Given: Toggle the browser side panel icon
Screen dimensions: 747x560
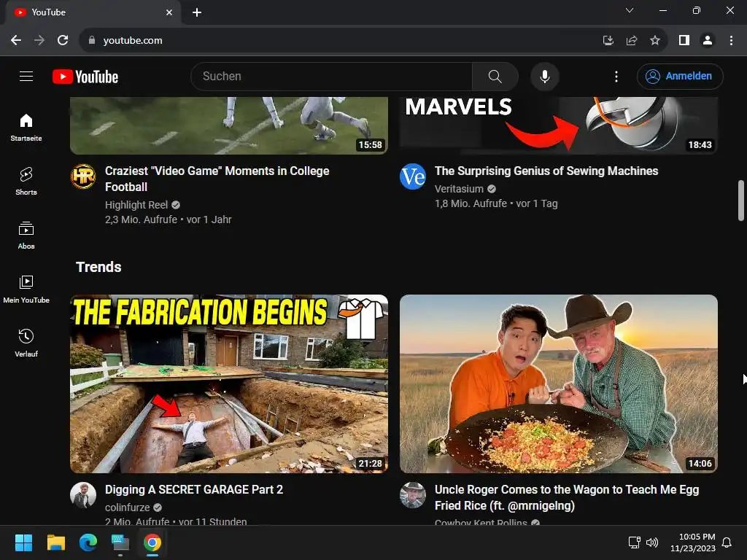Looking at the screenshot, I should click(x=684, y=41).
